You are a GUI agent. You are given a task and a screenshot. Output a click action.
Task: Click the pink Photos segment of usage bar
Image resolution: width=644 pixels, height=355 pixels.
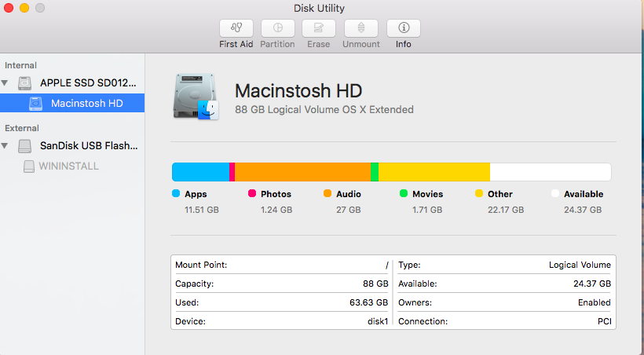[232, 172]
